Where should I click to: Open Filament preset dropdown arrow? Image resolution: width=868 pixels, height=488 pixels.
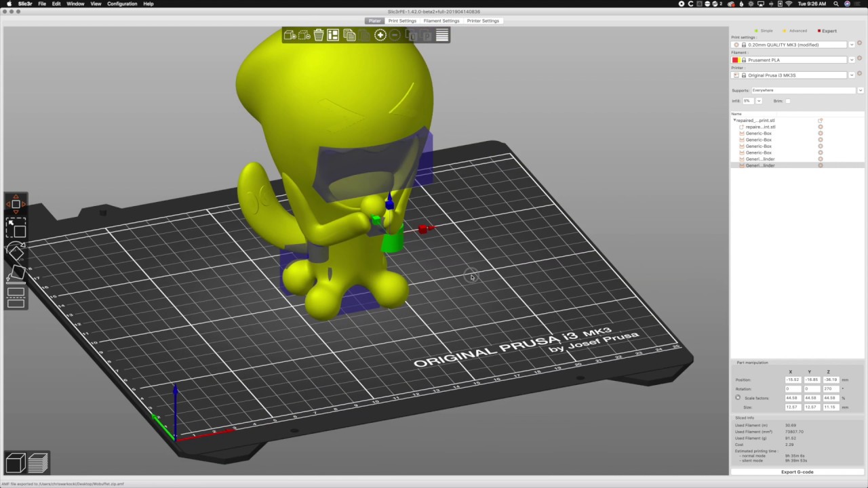tap(852, 60)
